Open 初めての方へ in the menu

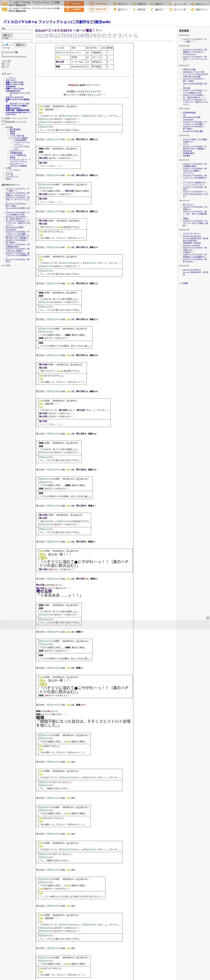[x=11, y=80]
